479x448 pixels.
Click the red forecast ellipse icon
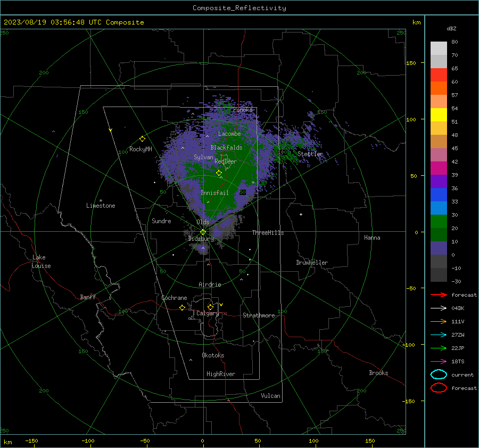point(439,388)
